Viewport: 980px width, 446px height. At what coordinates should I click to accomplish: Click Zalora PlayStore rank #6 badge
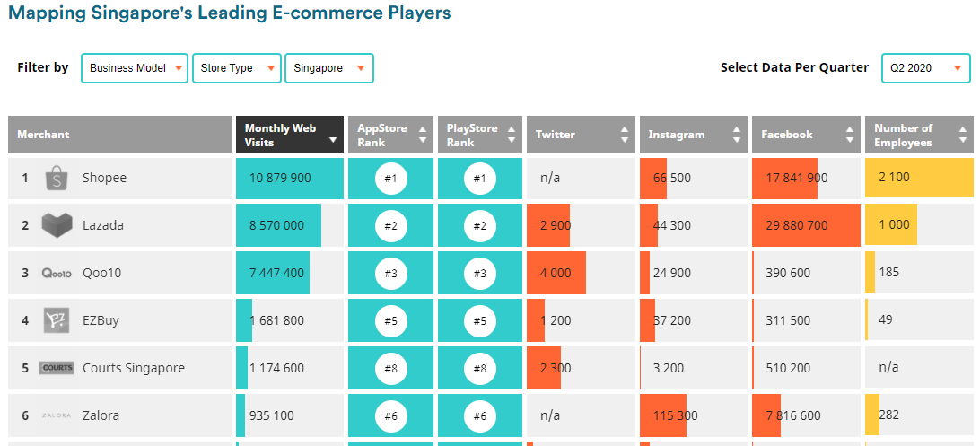click(x=479, y=416)
